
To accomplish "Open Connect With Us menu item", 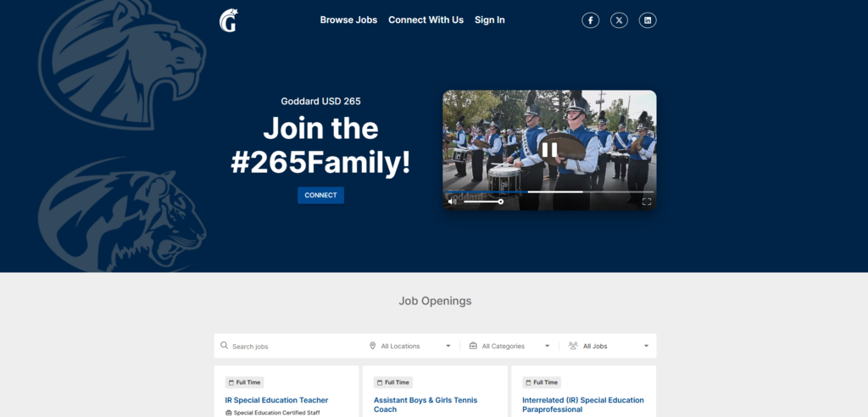I will (426, 20).
